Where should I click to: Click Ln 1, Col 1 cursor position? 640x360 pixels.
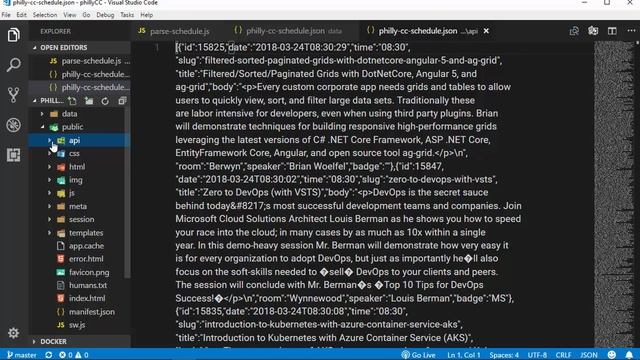464,355
